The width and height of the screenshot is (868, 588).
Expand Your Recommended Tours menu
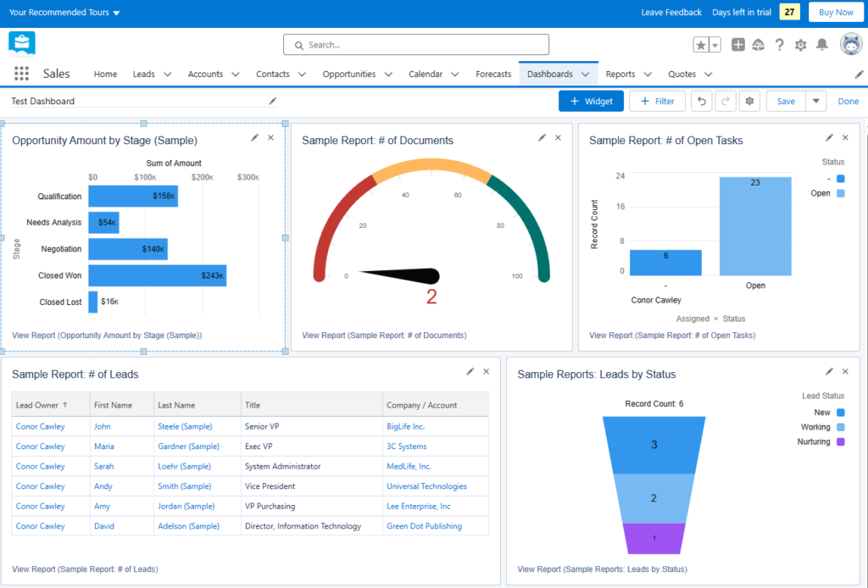tap(59, 13)
